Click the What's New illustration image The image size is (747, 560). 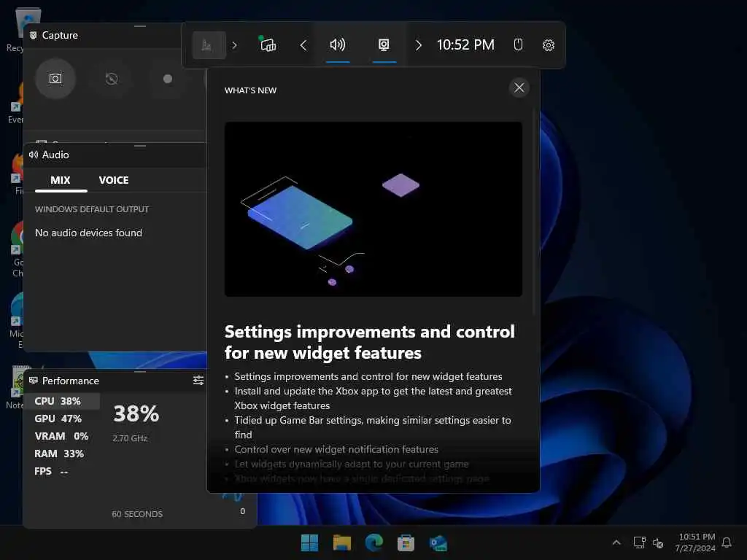click(373, 209)
